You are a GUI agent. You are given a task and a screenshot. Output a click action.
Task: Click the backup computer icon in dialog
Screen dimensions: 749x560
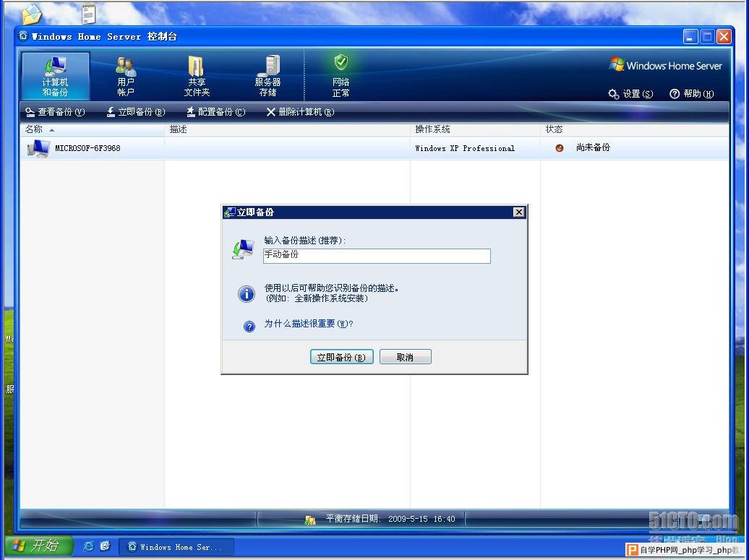[x=244, y=250]
